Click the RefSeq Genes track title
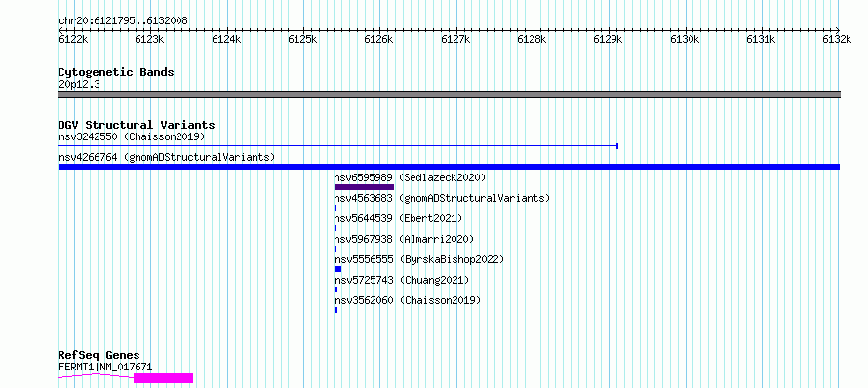Screen dimensions: 868x388 (99, 356)
